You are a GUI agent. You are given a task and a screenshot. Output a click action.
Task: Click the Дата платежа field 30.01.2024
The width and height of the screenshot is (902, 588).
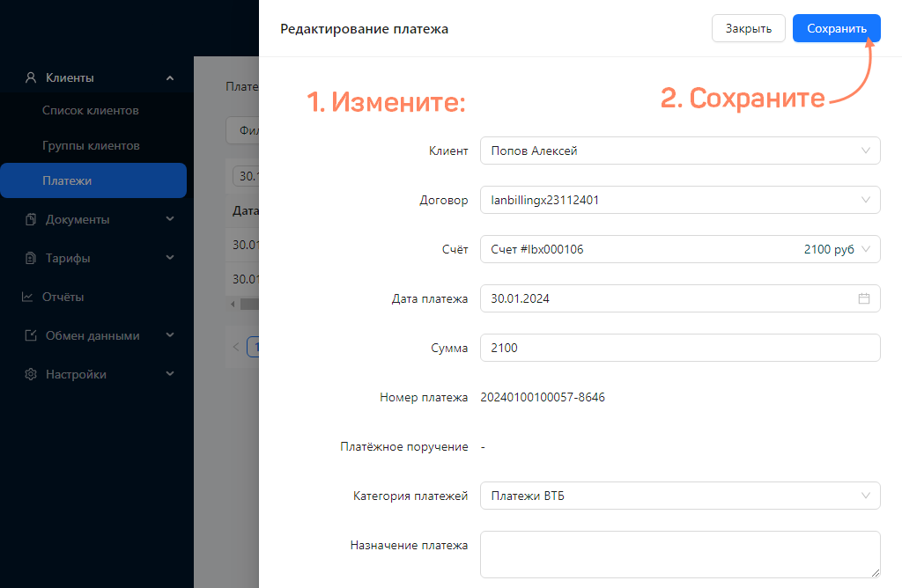coord(680,298)
